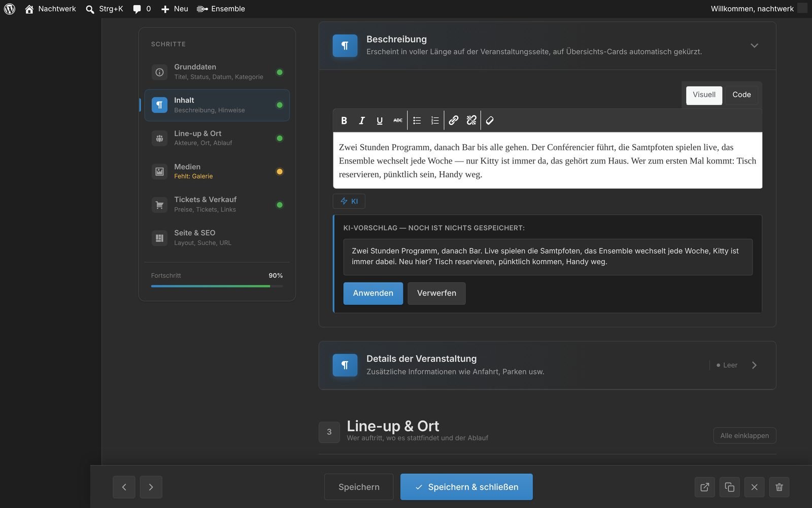This screenshot has width=812, height=508.
Task: Open the Strg+K search
Action: click(105, 9)
